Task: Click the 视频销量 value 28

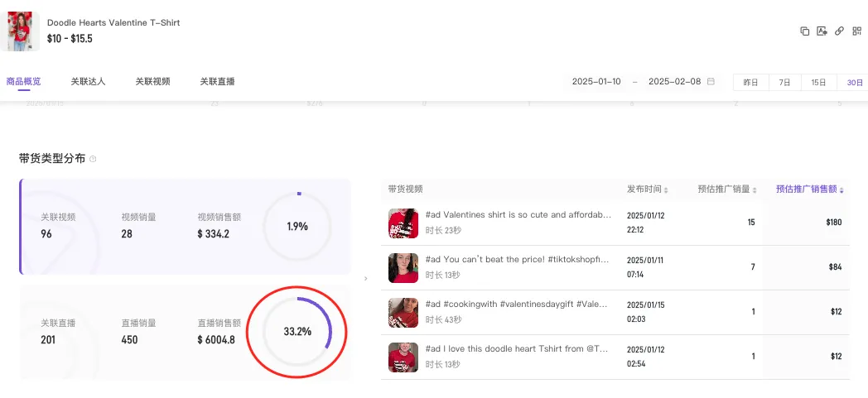Action: coord(127,234)
